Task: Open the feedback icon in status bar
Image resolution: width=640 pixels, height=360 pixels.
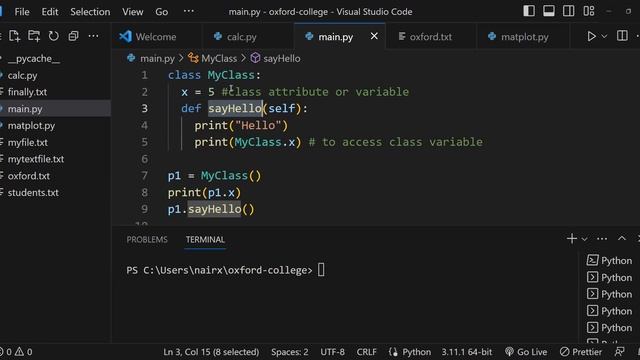Action: [x=620, y=351]
